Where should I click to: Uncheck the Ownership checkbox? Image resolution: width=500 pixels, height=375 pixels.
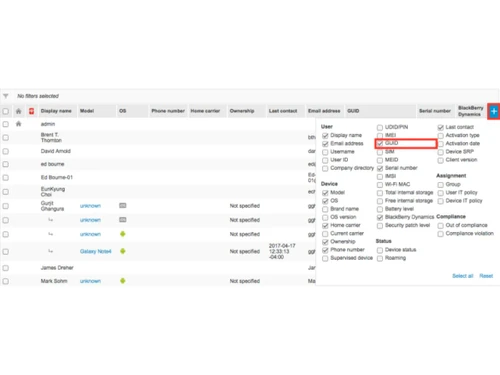[x=325, y=242]
